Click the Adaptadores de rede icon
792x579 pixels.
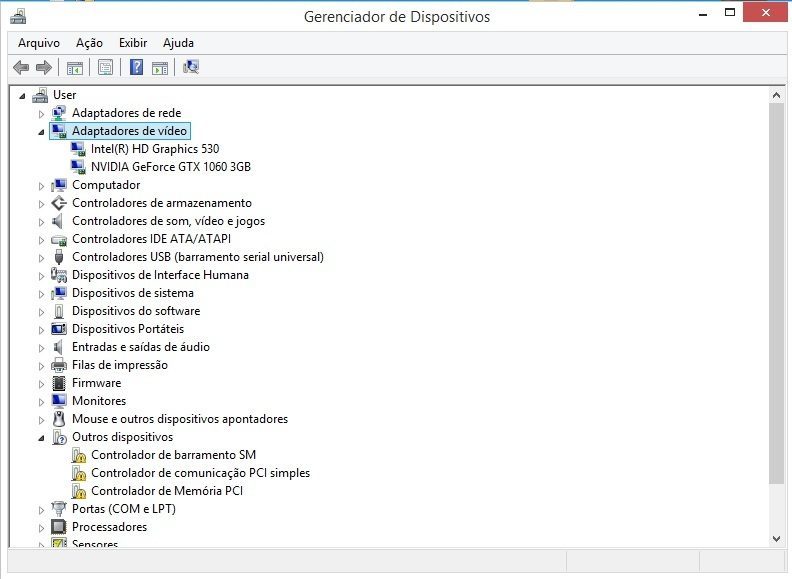coord(59,113)
